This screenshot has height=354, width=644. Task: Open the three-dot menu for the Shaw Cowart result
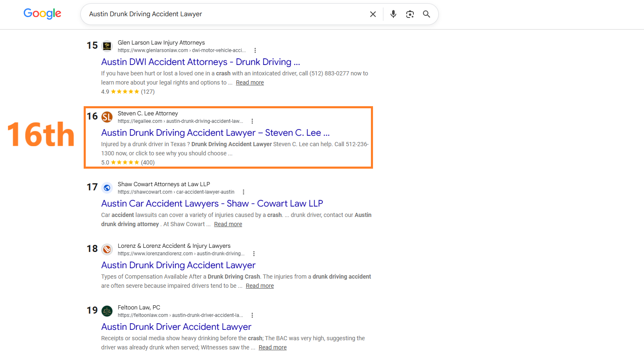(244, 192)
